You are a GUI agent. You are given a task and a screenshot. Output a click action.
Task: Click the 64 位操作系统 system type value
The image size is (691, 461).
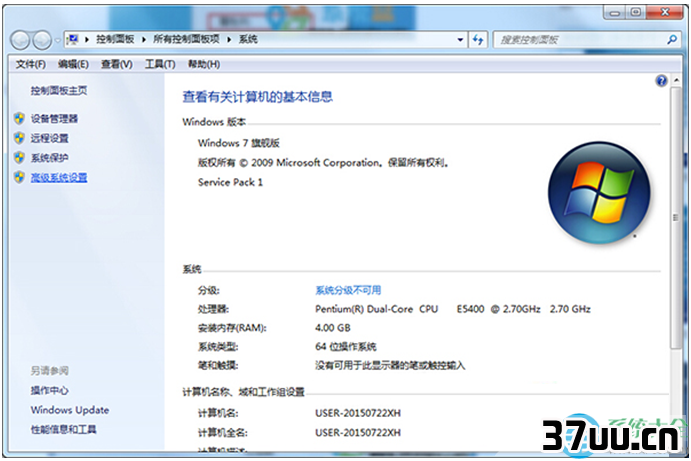346,347
